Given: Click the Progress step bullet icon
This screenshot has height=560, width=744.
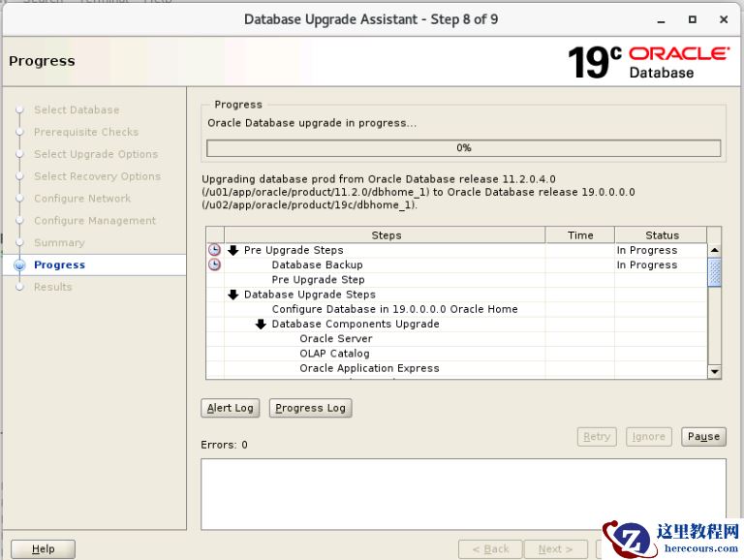Looking at the screenshot, I should pyautogui.click(x=19, y=264).
